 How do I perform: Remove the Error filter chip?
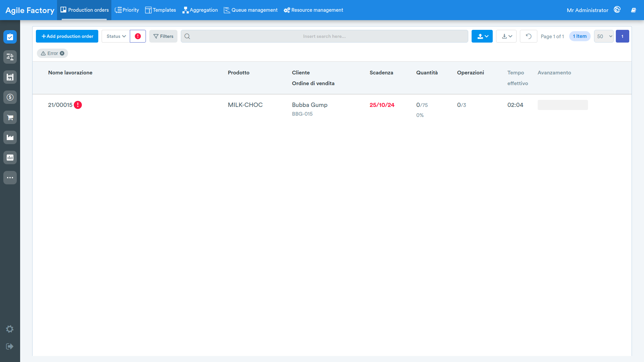62,53
